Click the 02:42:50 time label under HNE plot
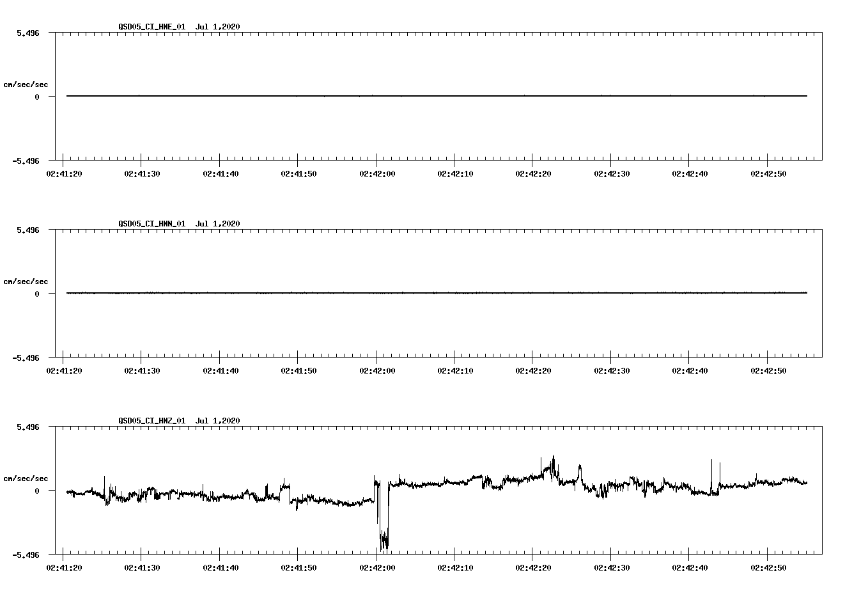Screen dimensions: 868x591 click(x=768, y=173)
